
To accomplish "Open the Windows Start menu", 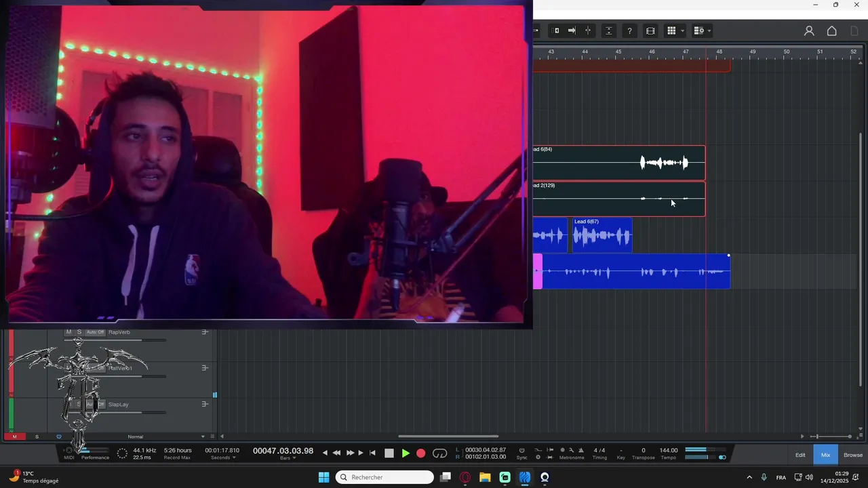I will pyautogui.click(x=323, y=477).
